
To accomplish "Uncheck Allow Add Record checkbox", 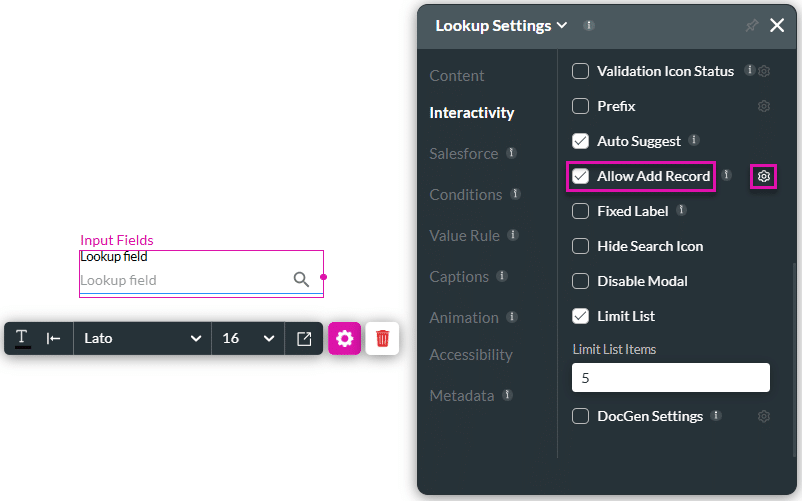I will tap(581, 176).
